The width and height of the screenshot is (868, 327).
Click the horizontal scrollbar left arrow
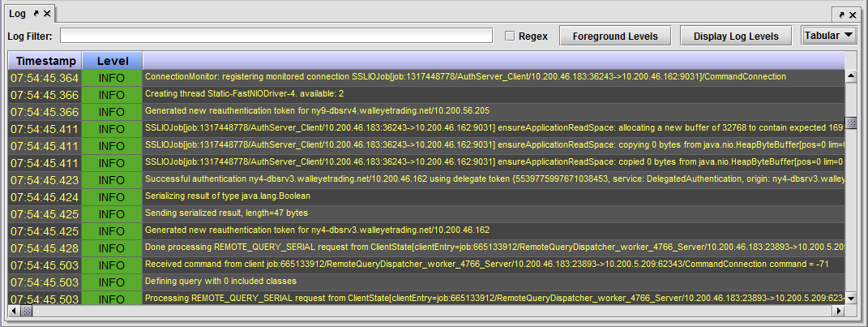tap(14, 311)
